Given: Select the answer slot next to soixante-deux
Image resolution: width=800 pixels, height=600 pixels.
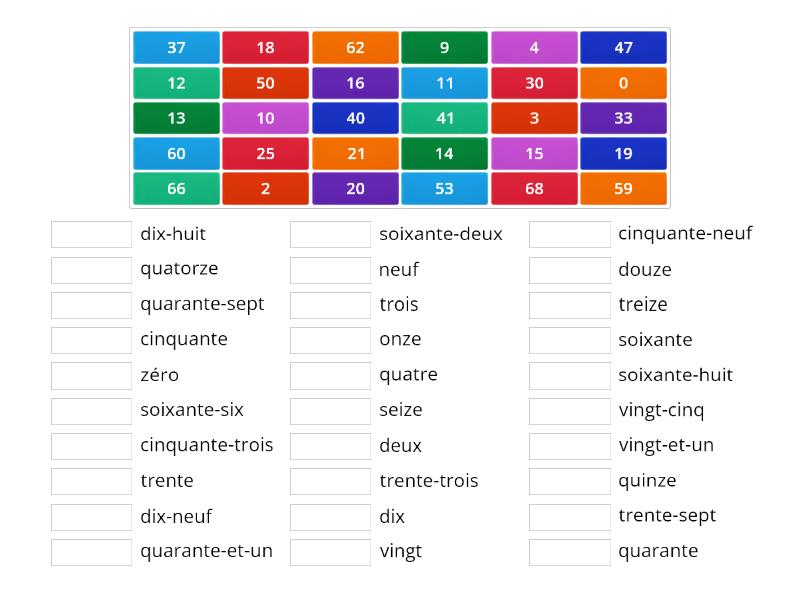Looking at the screenshot, I should click(331, 234).
